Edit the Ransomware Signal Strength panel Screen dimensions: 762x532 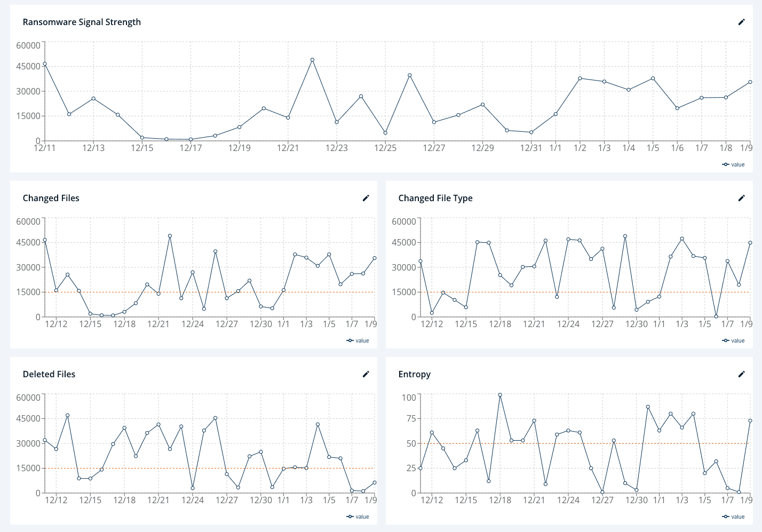click(741, 22)
